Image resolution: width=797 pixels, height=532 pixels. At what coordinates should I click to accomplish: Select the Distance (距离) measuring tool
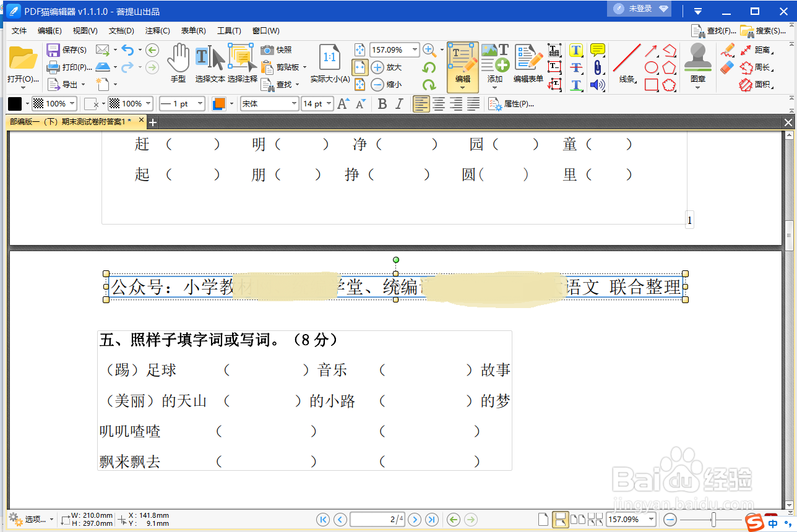(x=756, y=50)
